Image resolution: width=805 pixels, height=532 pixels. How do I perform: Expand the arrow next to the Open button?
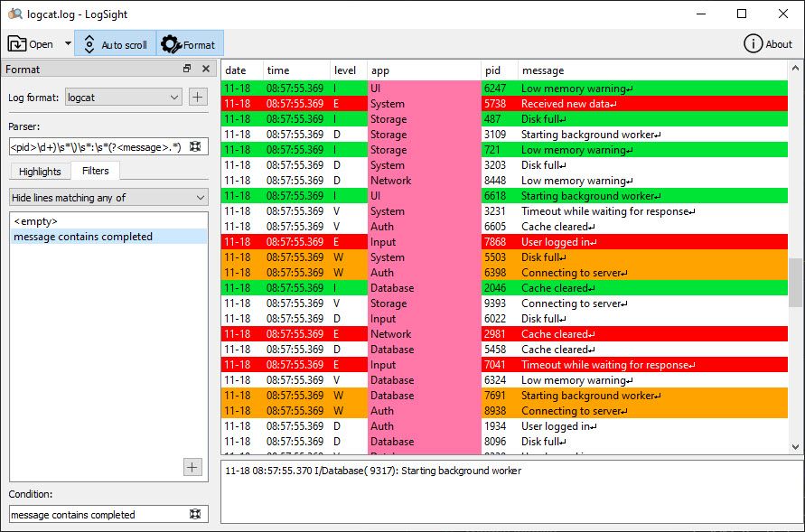(x=67, y=43)
